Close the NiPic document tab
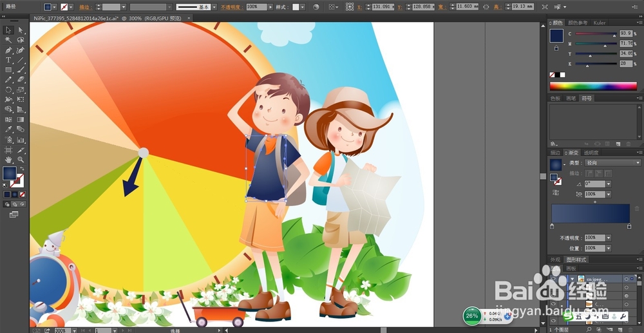 pyautogui.click(x=189, y=18)
